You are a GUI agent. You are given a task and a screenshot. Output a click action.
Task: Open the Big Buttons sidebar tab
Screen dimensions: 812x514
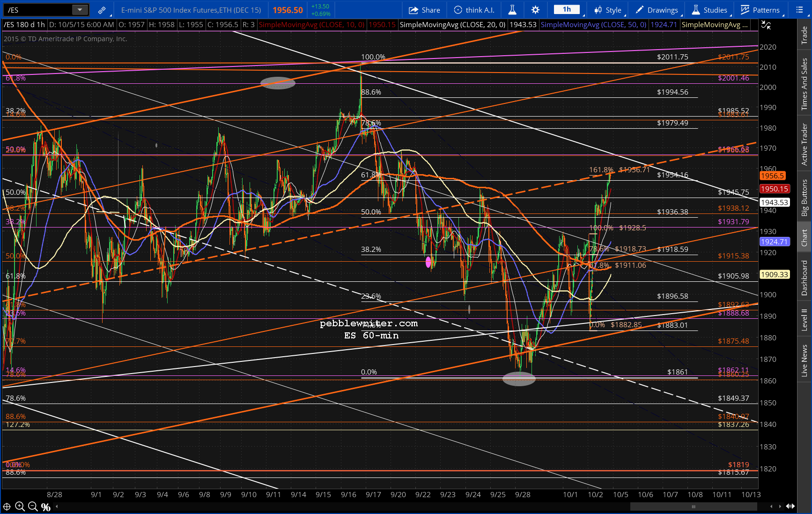pyautogui.click(x=805, y=198)
